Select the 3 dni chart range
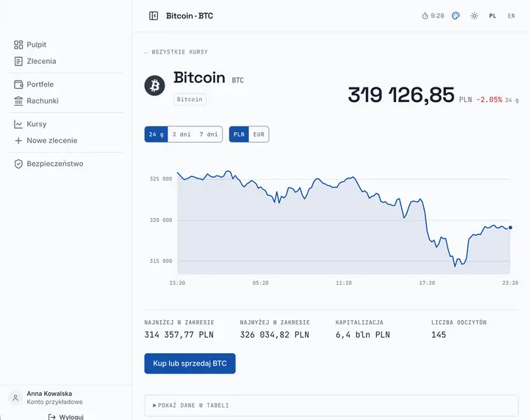Image resolution: width=529 pixels, height=420 pixels. [181, 134]
